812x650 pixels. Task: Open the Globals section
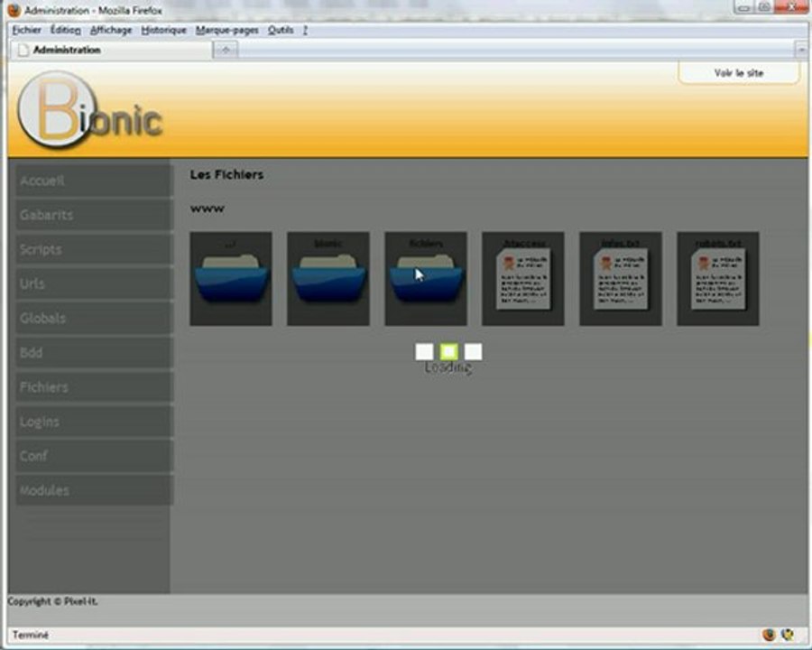pyautogui.click(x=94, y=319)
